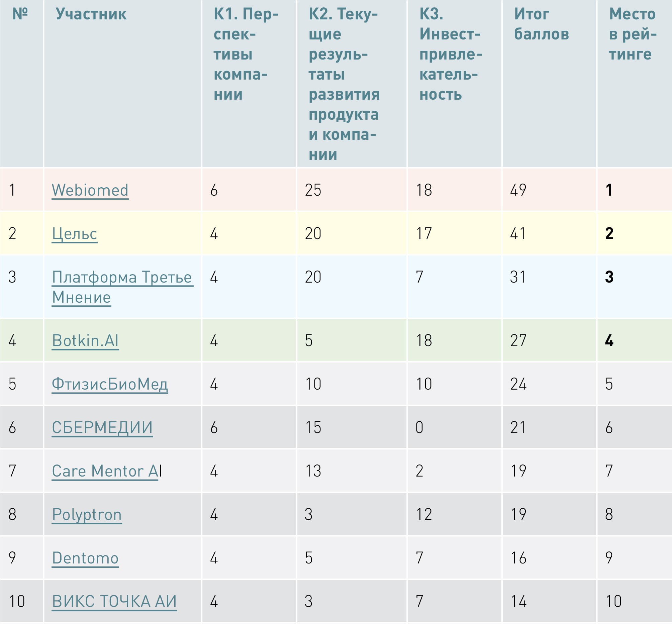Select Цельс K3 value 17
Viewport: 672px width, 624px height.
[x=424, y=234]
